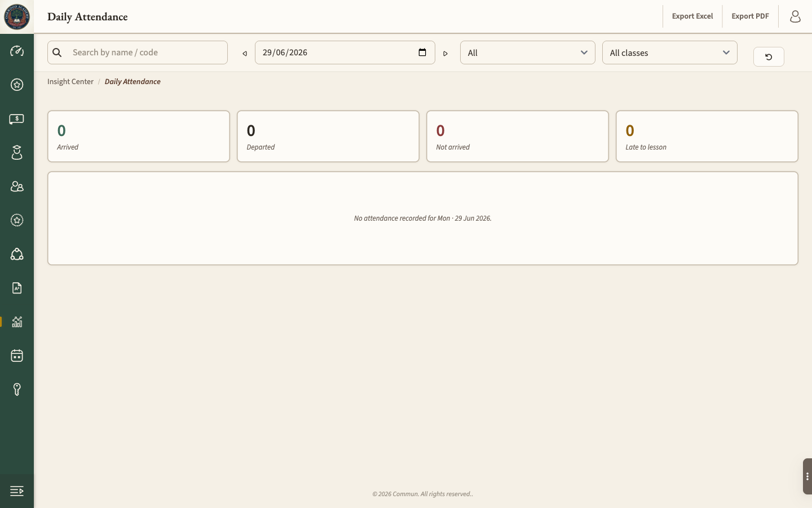The height and width of the screenshot is (508, 812).
Task: Click the school crest logo
Action: point(17,17)
